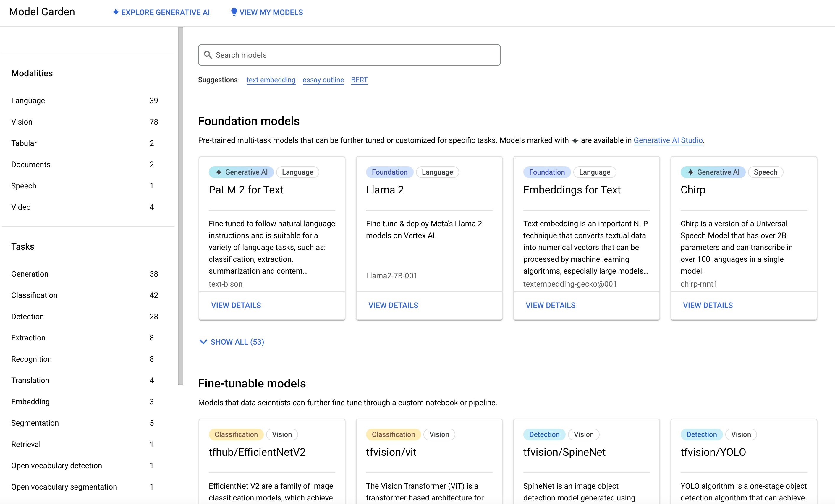
Task: Click the sidebar vertical scrollbar
Action: 181,206
